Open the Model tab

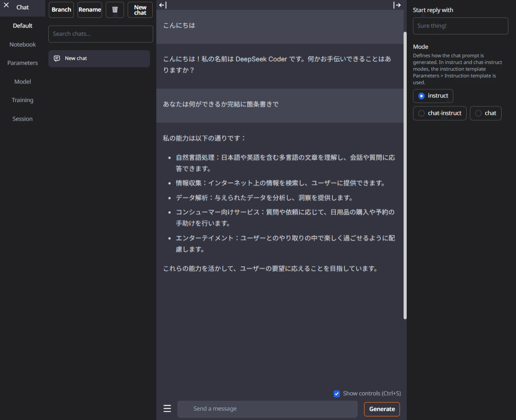click(x=22, y=82)
